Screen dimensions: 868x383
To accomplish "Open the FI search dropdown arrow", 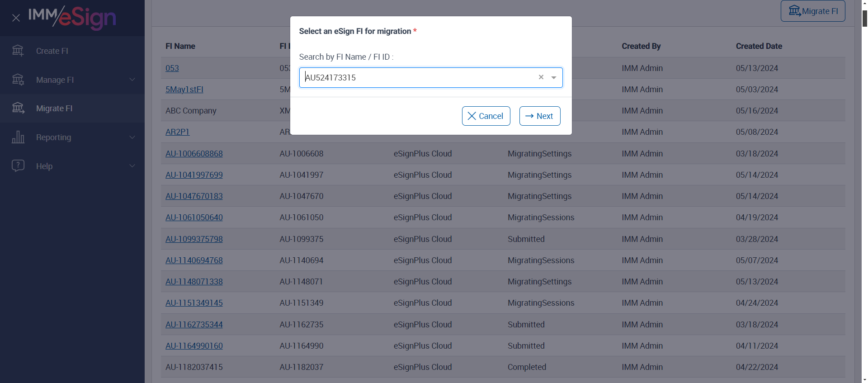I will click(x=554, y=77).
